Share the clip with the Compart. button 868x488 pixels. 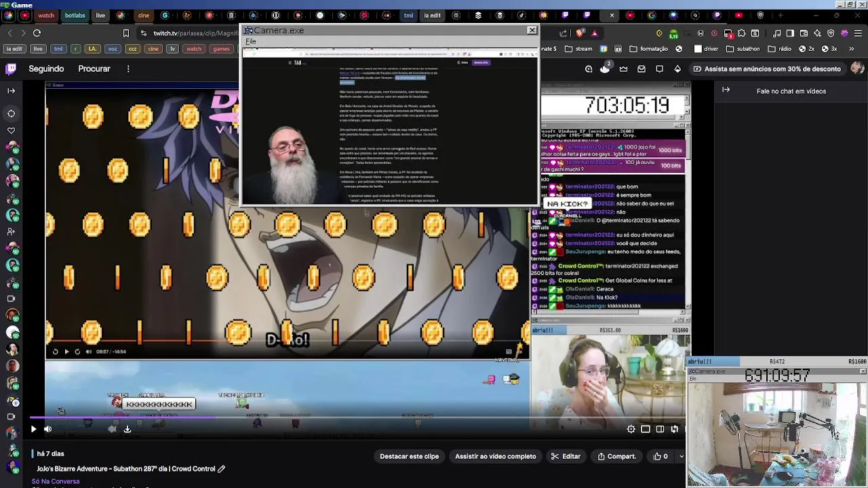[x=616, y=456]
